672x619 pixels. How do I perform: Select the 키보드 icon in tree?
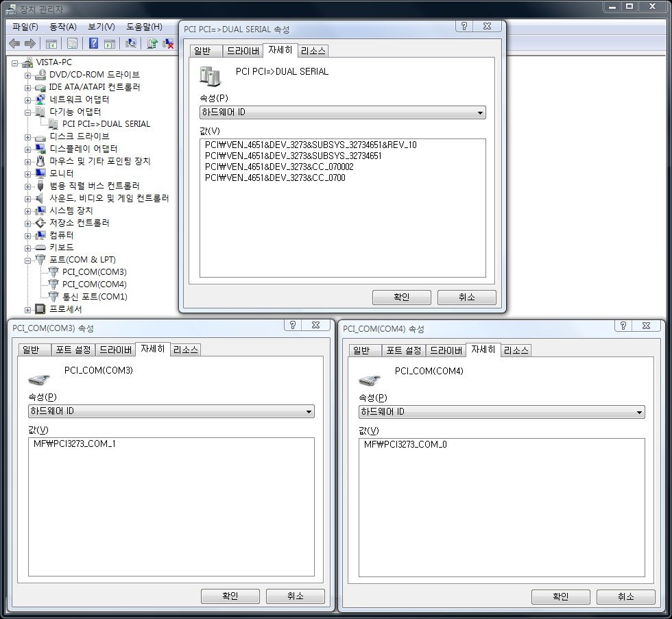pos(40,247)
